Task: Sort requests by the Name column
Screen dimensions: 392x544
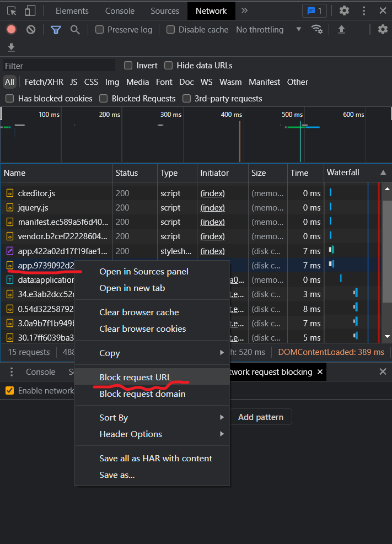Action: tap(57, 173)
